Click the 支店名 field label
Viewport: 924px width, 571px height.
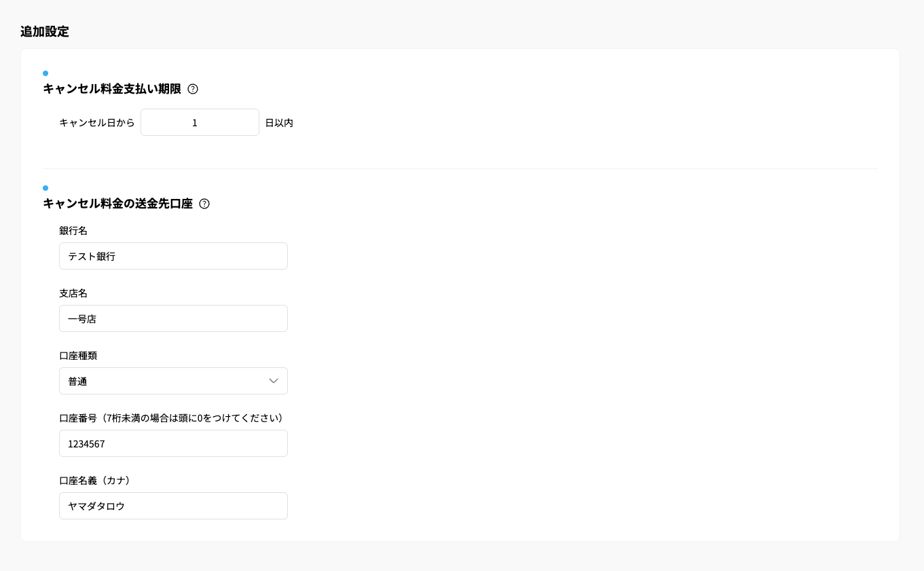73,293
